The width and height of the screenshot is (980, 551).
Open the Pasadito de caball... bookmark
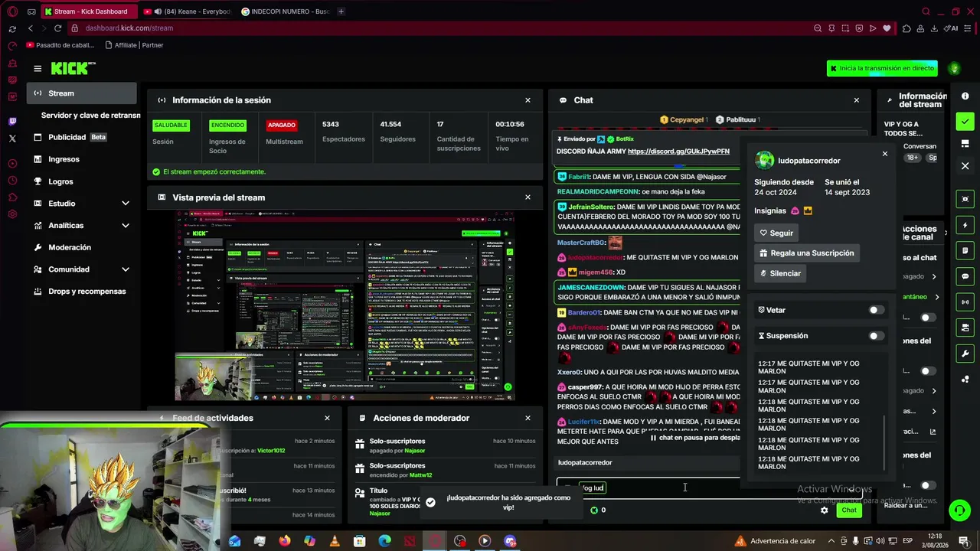(x=60, y=45)
